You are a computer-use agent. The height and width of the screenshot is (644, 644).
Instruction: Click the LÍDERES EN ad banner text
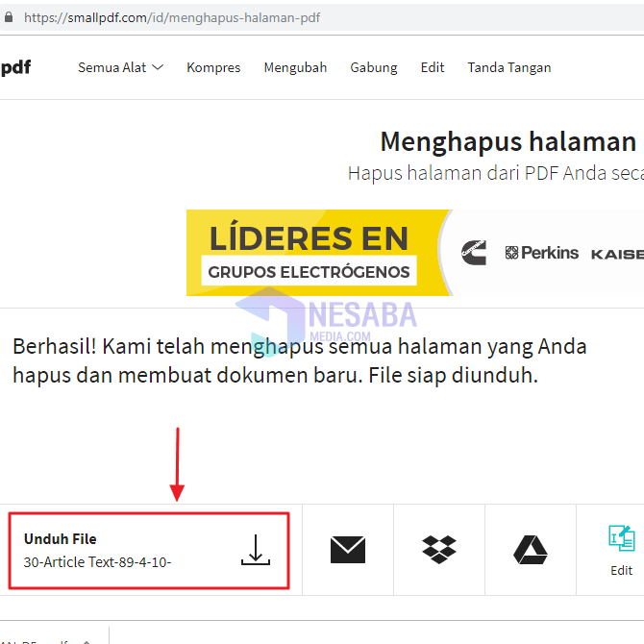pos(310,237)
